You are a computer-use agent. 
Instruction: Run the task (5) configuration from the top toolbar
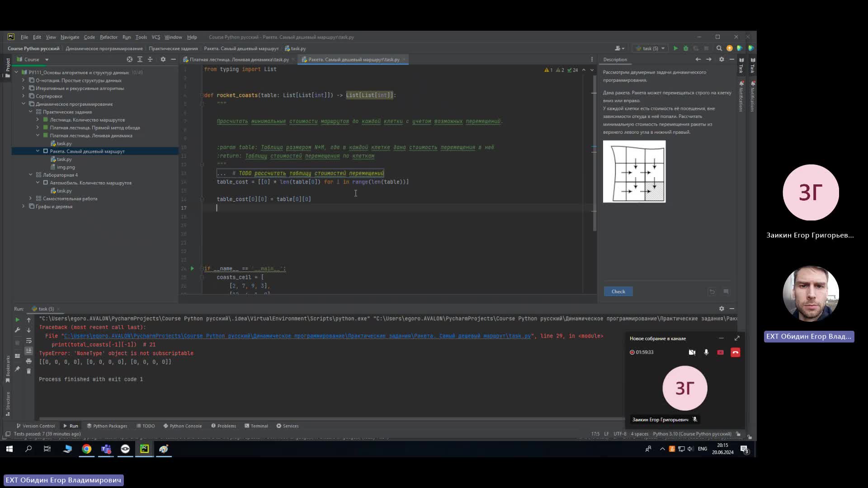(675, 48)
